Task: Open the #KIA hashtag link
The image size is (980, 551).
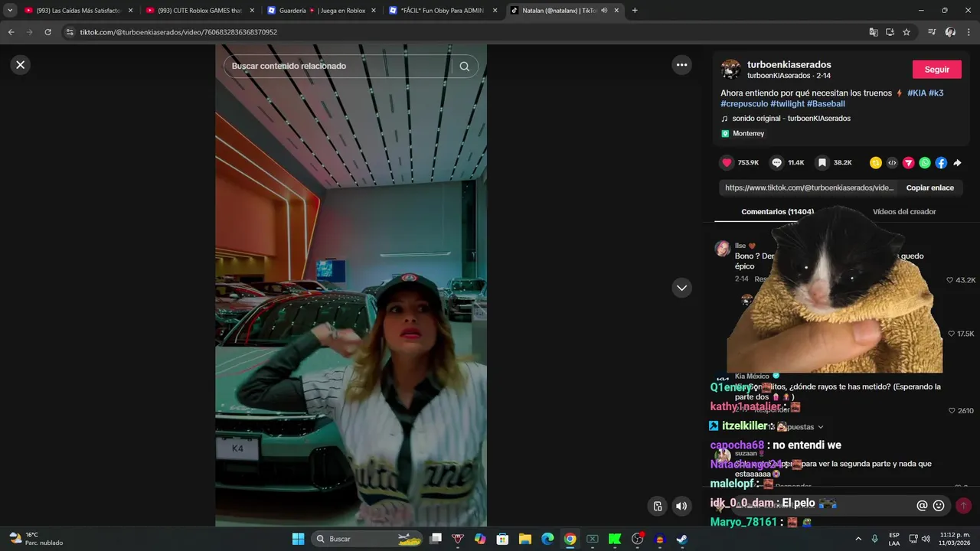Action: [x=916, y=93]
